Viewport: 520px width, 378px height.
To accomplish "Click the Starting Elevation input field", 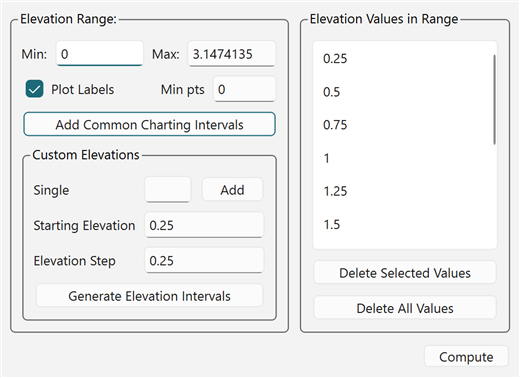I will click(x=204, y=225).
